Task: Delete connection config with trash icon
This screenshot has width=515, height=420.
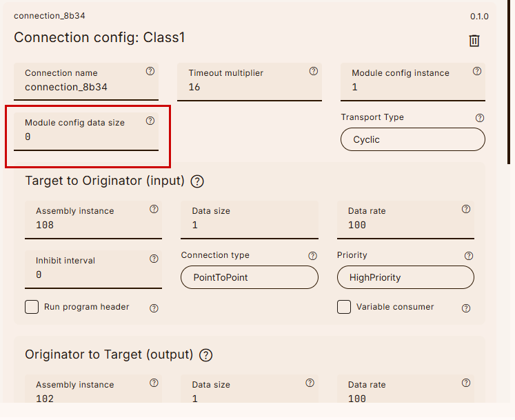Action: click(474, 41)
